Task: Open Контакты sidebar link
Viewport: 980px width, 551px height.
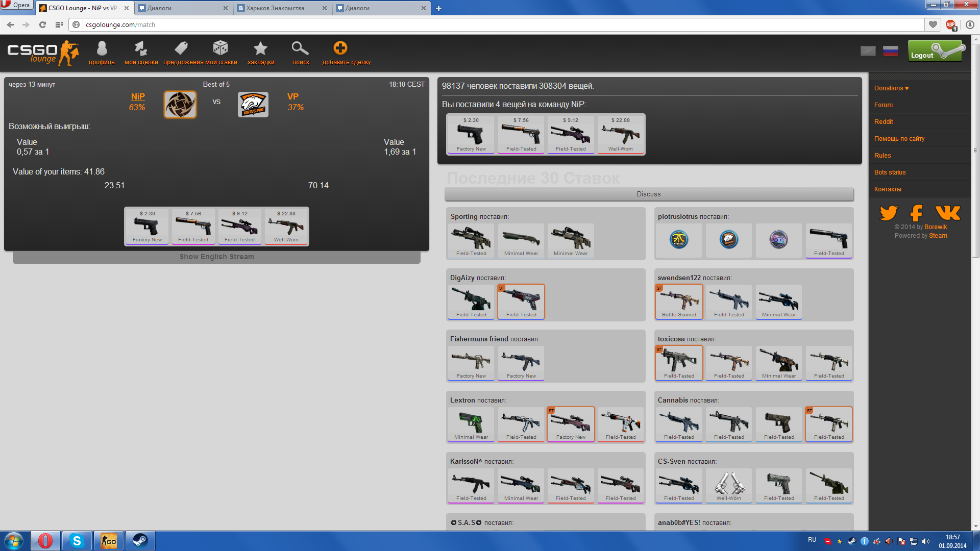Action: (888, 189)
